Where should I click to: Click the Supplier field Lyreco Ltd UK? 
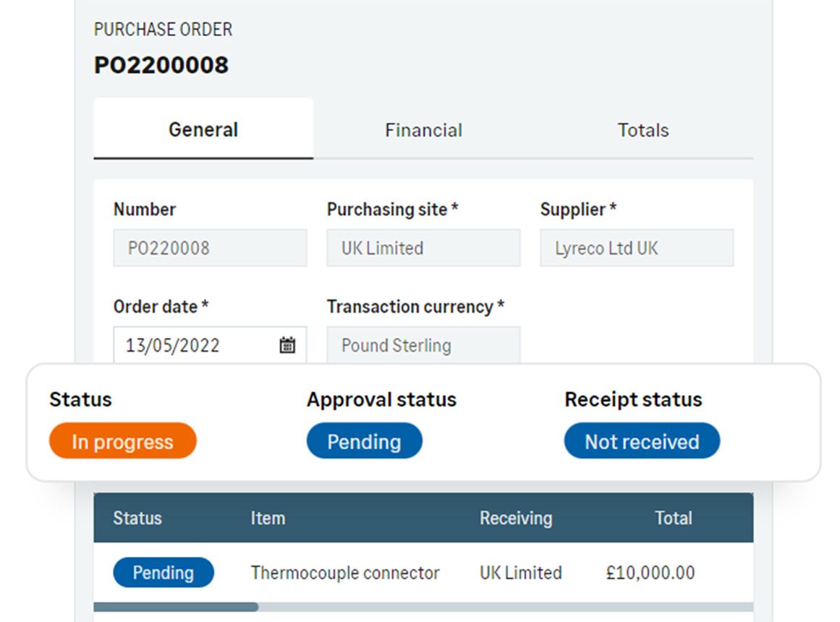point(637,248)
